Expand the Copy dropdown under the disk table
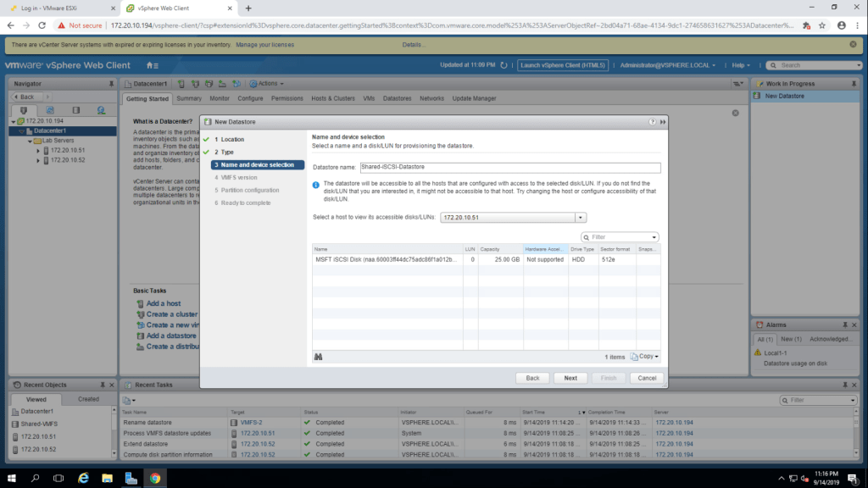This screenshot has width=868, height=488. point(644,357)
